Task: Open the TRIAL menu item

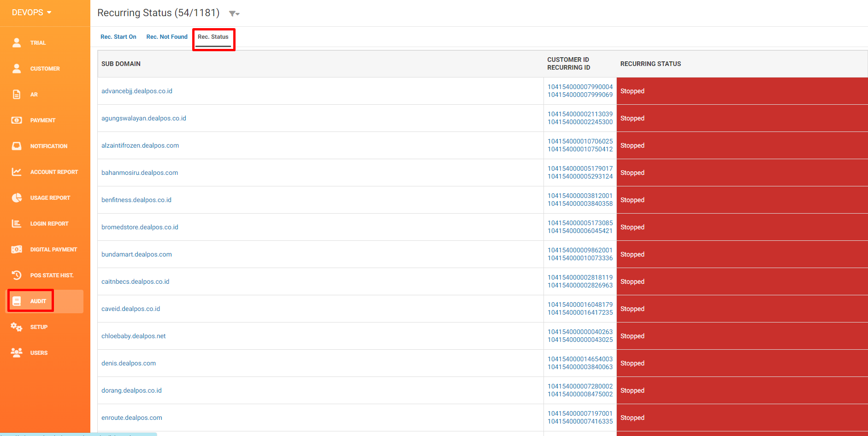Action: [38, 43]
